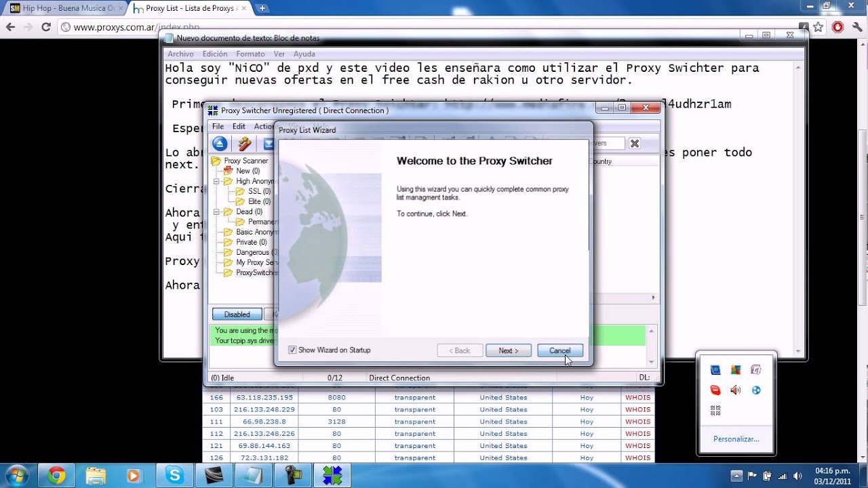The height and width of the screenshot is (488, 868).
Task: Toggle Show Wizard on Startup checkbox
Action: click(x=292, y=350)
